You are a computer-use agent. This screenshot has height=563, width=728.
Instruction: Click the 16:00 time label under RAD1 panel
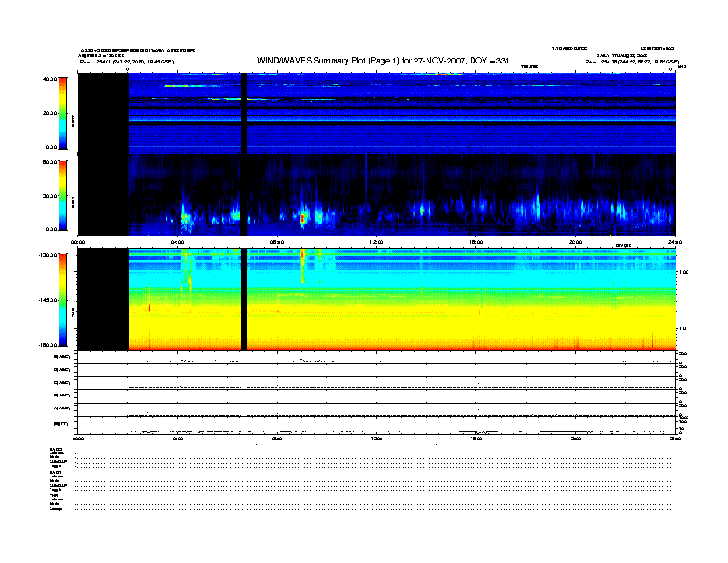(x=476, y=242)
